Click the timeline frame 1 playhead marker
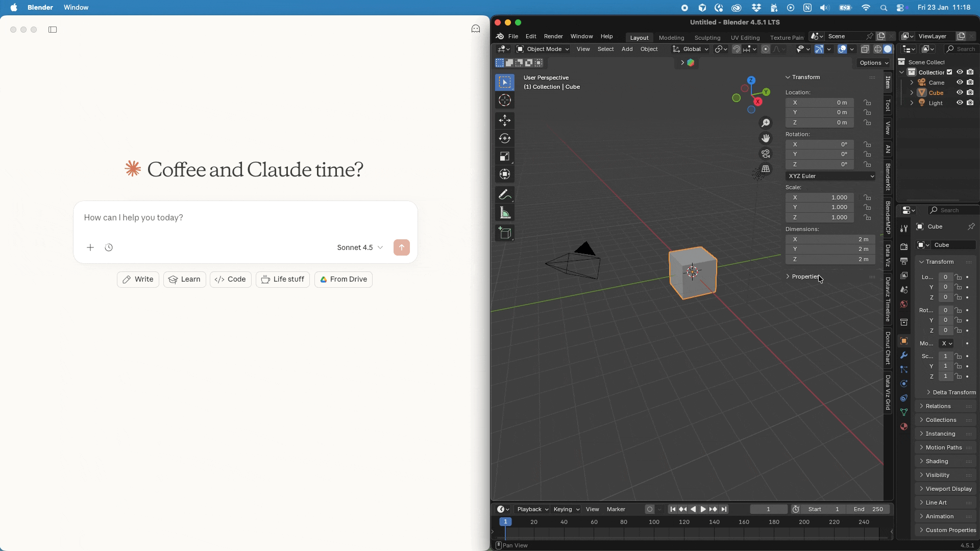The height and width of the screenshot is (551, 980). coord(505,522)
